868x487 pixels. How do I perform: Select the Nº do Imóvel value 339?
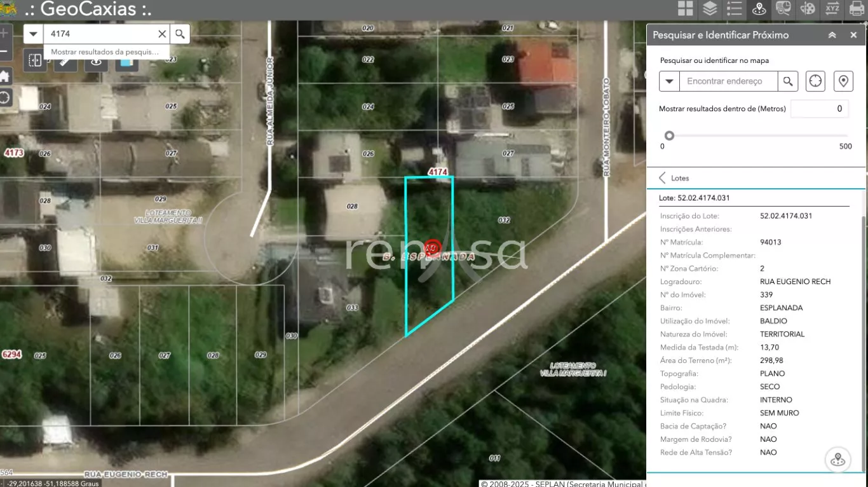click(x=766, y=295)
